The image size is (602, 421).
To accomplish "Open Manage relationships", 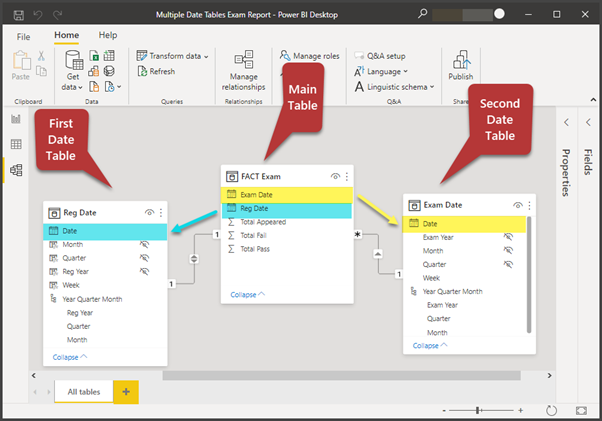I will (243, 71).
